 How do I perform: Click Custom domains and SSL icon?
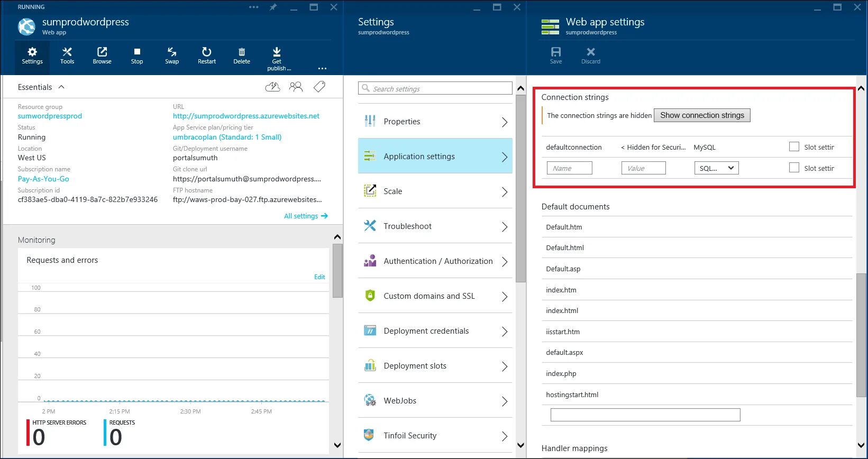[370, 296]
